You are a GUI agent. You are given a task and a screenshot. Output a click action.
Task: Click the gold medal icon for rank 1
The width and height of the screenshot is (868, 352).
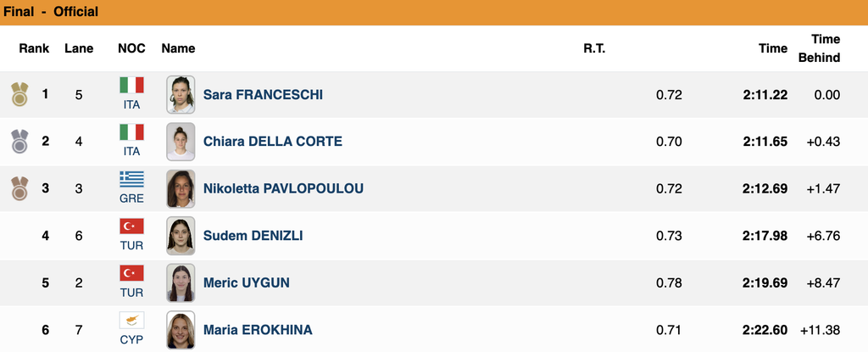click(19, 94)
